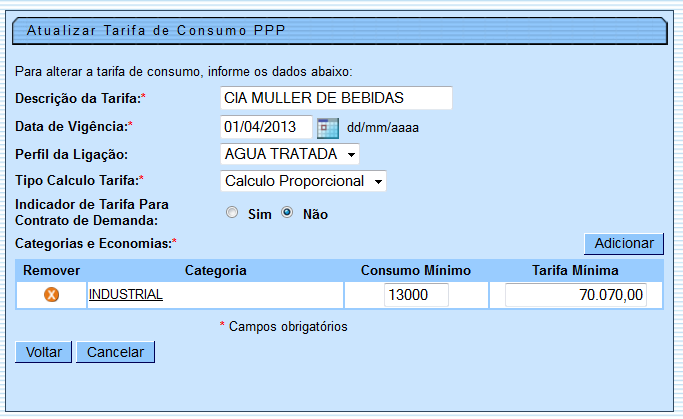The width and height of the screenshot is (683, 419).
Task: Click the Atualizar Tarifa de Consumo PPP title
Action: pos(156,30)
